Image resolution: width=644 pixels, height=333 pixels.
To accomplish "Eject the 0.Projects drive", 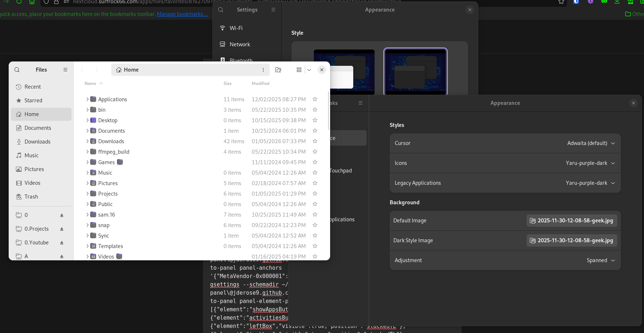I will (x=62, y=229).
